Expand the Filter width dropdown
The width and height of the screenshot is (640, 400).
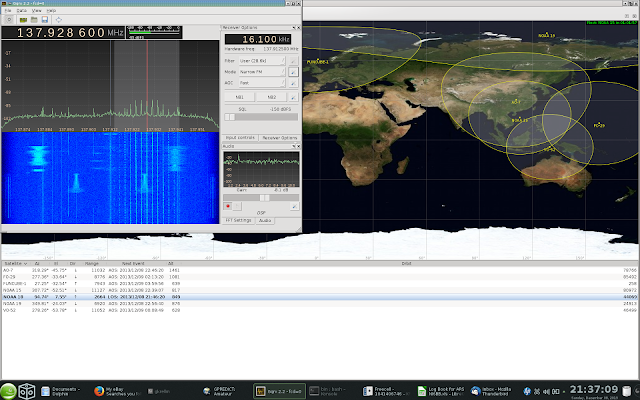tap(260, 60)
